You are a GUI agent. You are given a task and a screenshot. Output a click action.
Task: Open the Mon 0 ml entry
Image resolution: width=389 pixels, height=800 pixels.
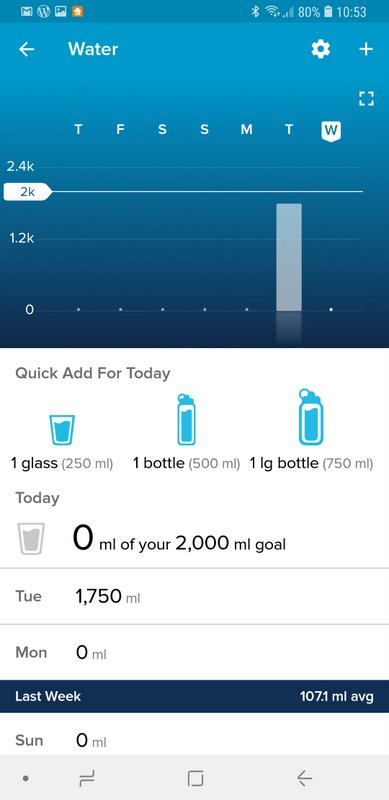[x=194, y=652]
